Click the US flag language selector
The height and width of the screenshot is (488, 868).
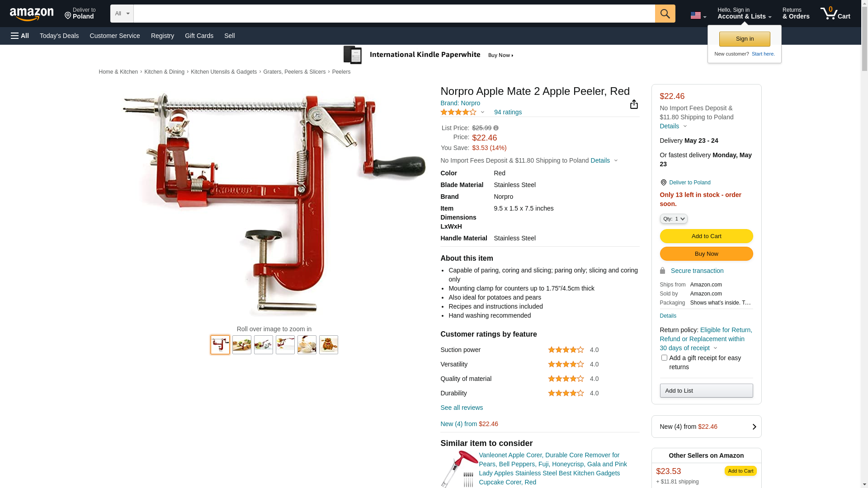click(698, 15)
